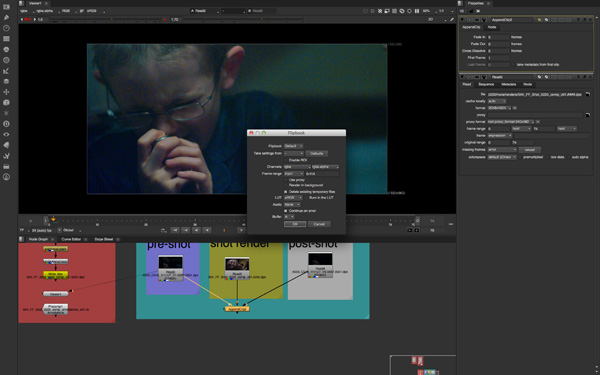Open the LUT sRGB dropdown in Flipbook

pyautogui.click(x=293, y=198)
